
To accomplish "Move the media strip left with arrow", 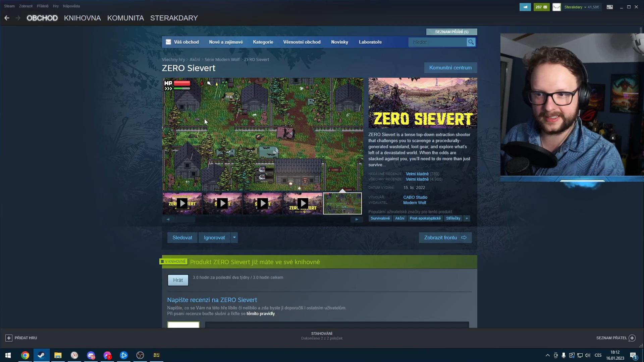I will [x=168, y=220].
